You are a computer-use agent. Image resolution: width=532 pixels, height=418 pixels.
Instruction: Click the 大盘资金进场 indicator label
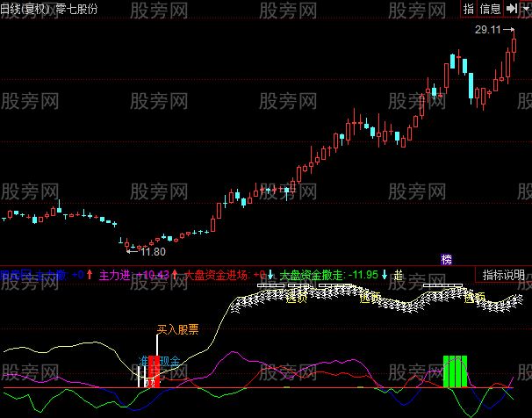pos(217,275)
